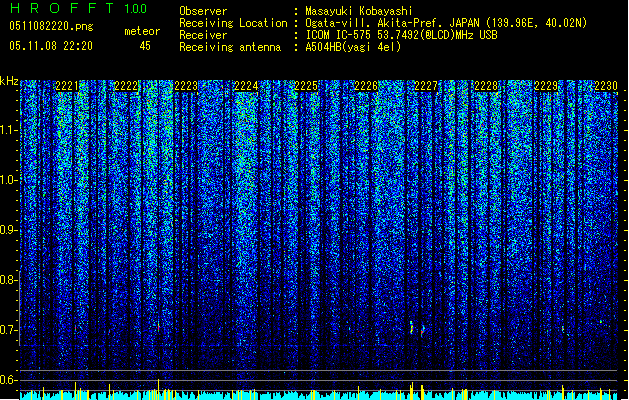The image size is (629, 400).
Task: Click the HROFFT 1.0.0 title text
Action: (78, 8)
